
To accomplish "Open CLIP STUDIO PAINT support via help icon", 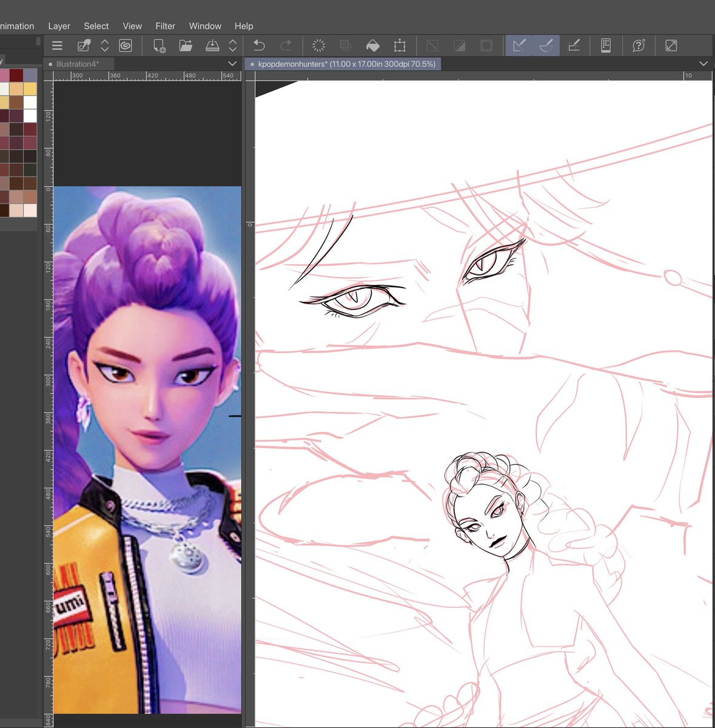I will click(639, 45).
